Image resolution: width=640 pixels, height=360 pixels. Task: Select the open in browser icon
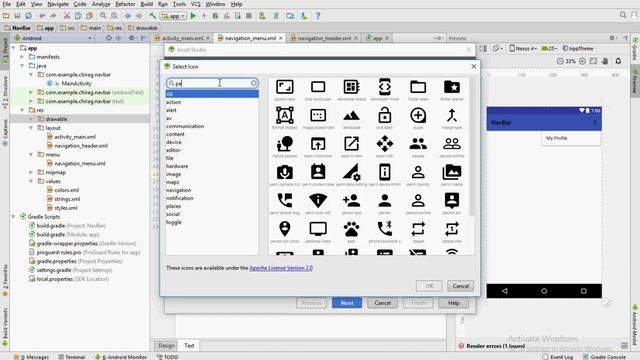point(318,144)
